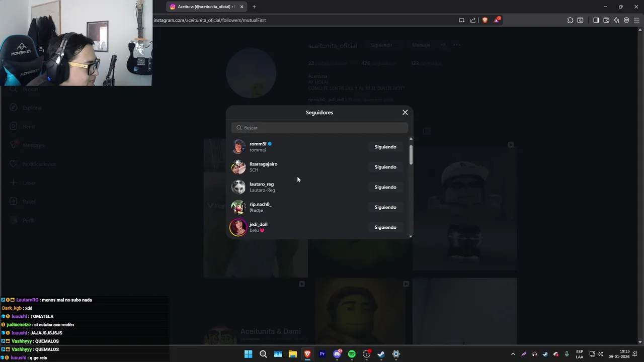Toggle Siguiendo button for romm3i

[x=385, y=147]
